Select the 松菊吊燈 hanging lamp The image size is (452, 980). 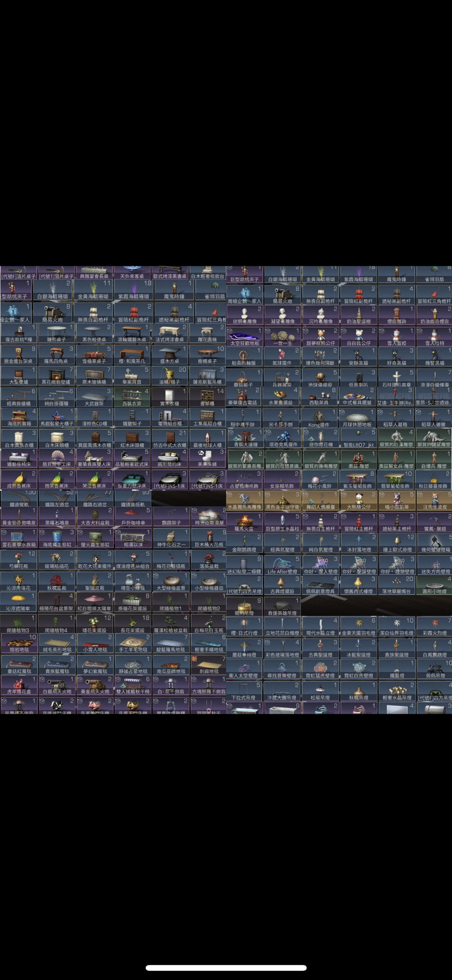tap(320, 692)
